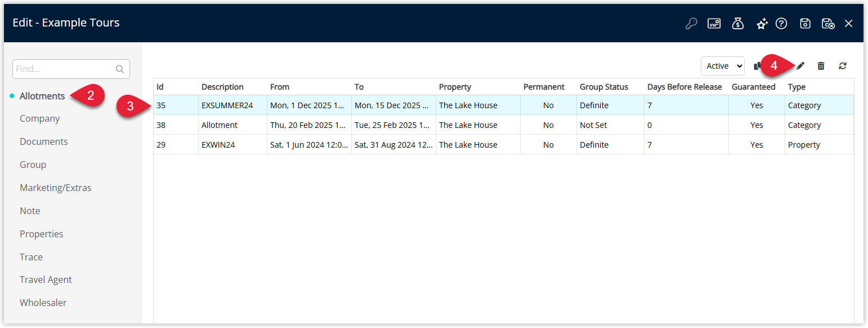Sort by the Property column header

(x=478, y=87)
